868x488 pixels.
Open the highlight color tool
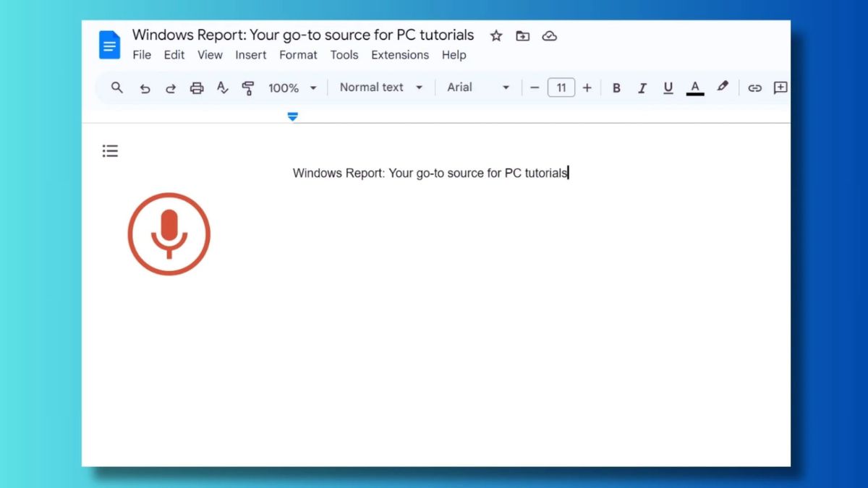point(722,87)
